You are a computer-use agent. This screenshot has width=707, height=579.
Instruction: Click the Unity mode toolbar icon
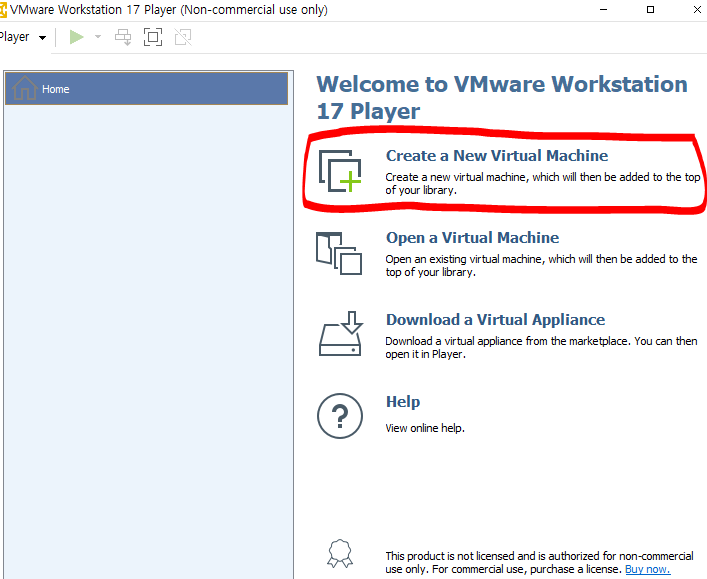coord(183,37)
